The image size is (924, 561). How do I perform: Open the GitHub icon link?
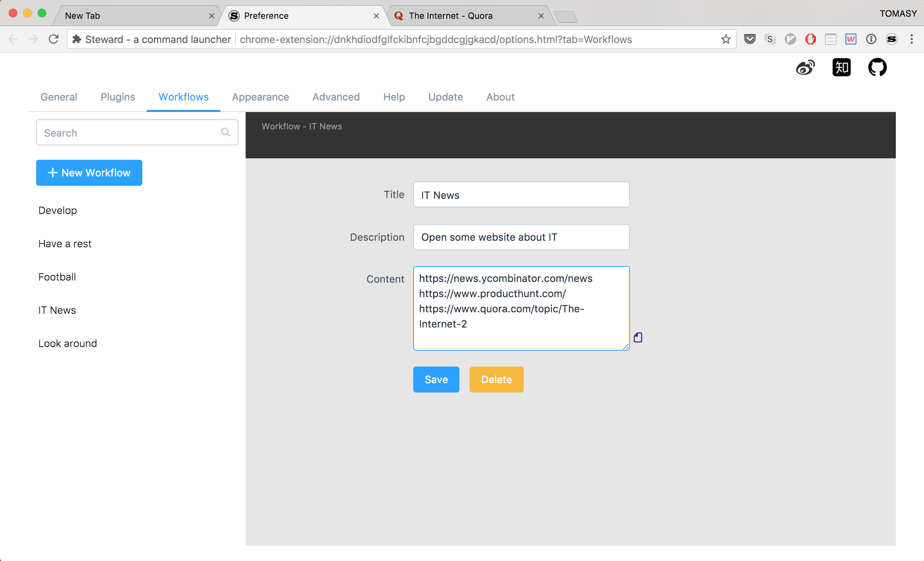pos(877,68)
